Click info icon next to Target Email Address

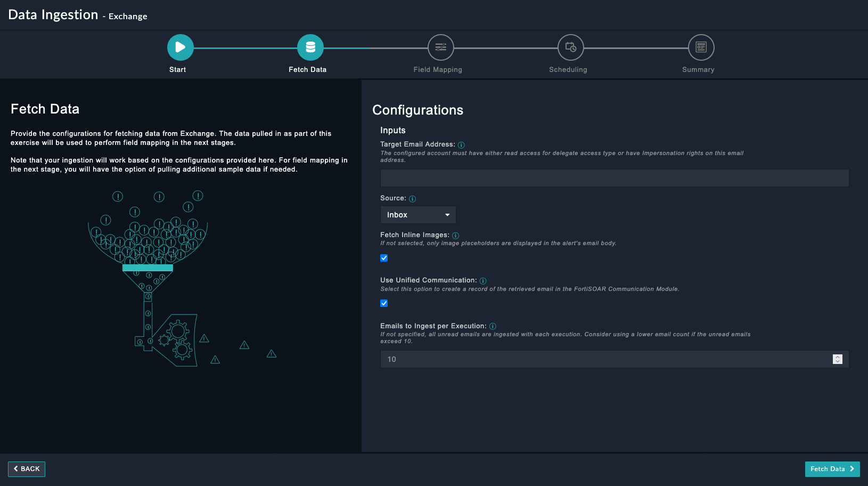pos(461,145)
